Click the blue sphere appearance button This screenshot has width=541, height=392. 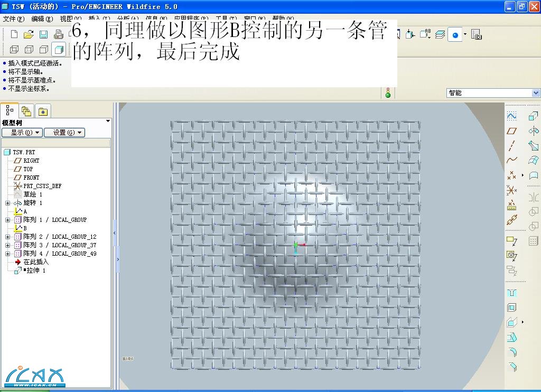coord(455,35)
